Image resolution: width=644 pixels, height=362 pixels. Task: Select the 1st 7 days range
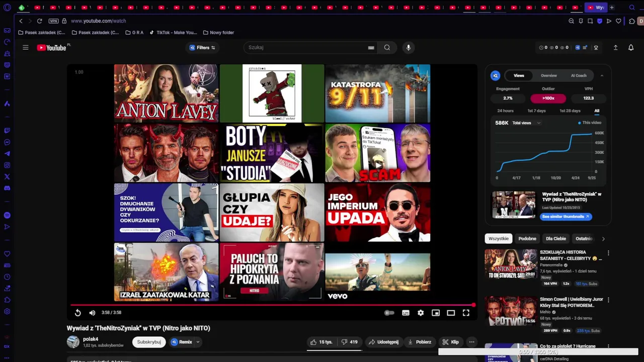(536, 111)
